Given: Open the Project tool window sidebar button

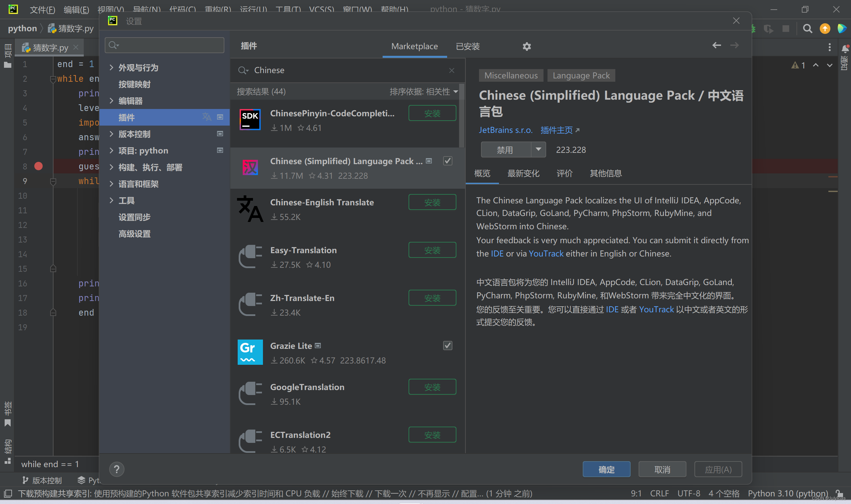Looking at the screenshot, I should click(7, 56).
